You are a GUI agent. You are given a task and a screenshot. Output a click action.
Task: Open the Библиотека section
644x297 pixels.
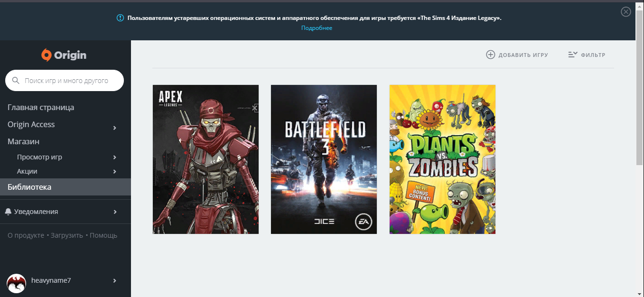(65, 187)
